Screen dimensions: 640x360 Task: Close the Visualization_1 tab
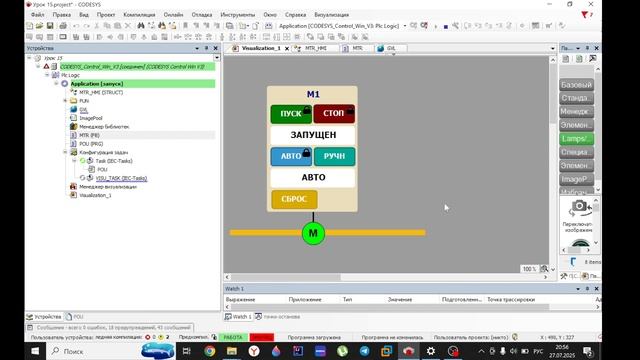[287, 49]
